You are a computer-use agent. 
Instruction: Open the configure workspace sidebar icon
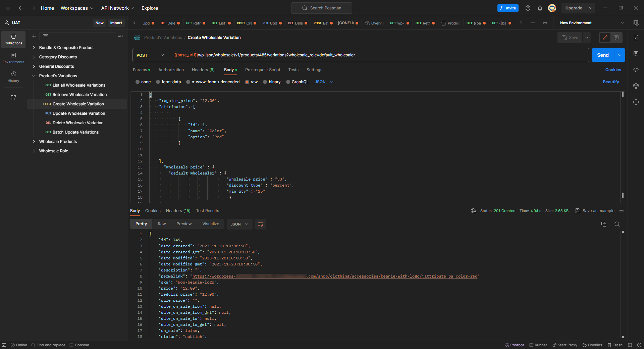pos(13,98)
